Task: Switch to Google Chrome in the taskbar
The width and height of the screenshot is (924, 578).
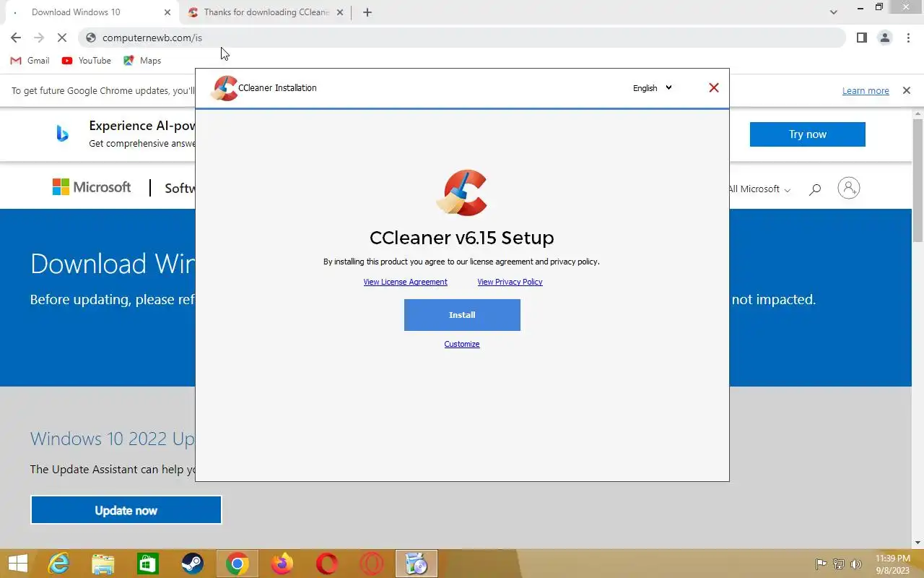Action: click(x=237, y=564)
